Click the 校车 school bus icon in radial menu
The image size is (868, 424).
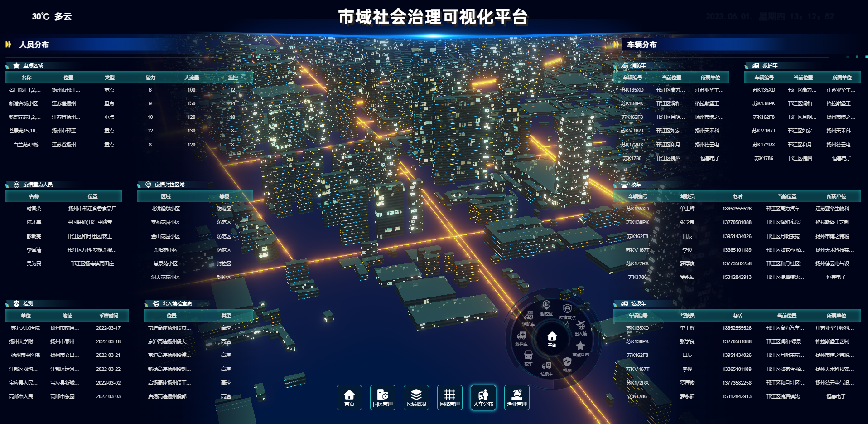[528, 356]
